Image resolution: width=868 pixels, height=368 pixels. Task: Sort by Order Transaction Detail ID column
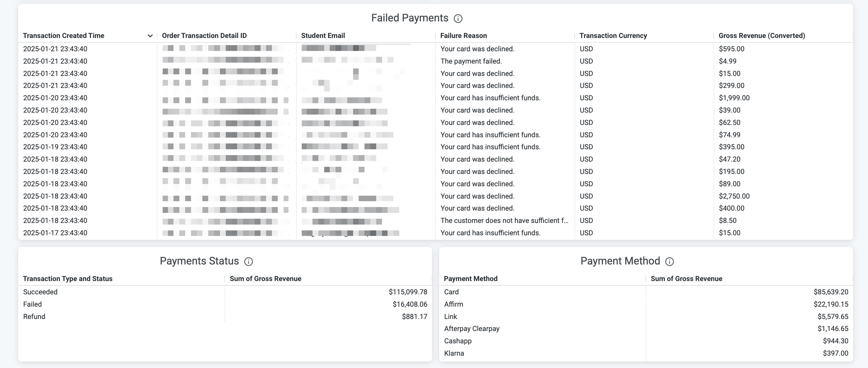coord(204,36)
